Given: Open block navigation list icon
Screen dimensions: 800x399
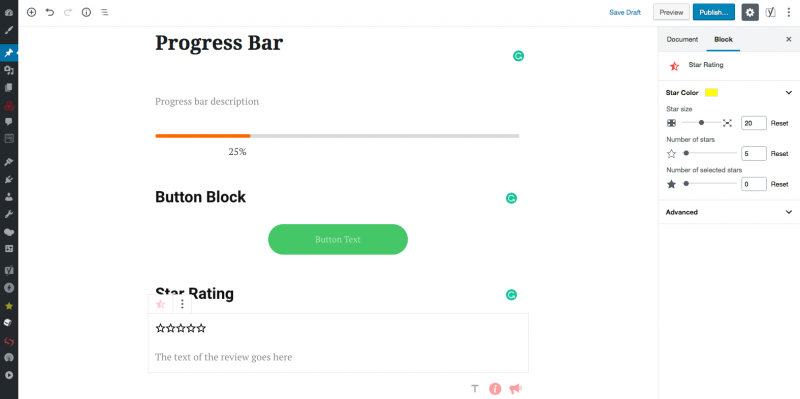Looking at the screenshot, I should (105, 12).
